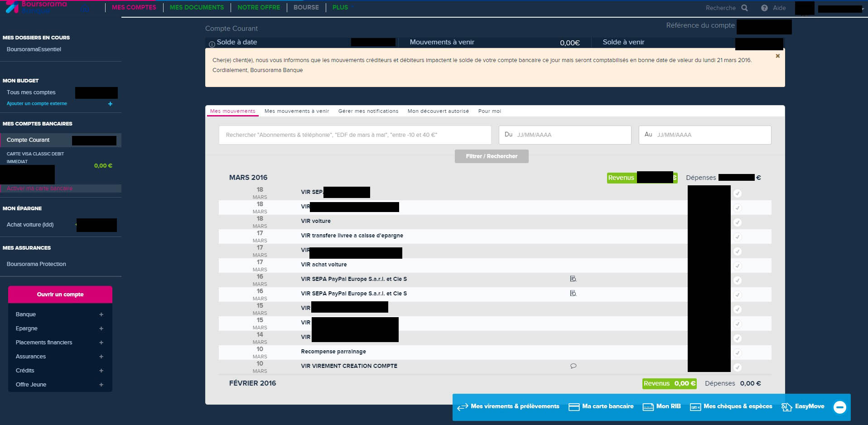The width and height of the screenshot is (868, 425).
Task: Switch to Mes mouvements à venir tab
Action: (x=297, y=111)
